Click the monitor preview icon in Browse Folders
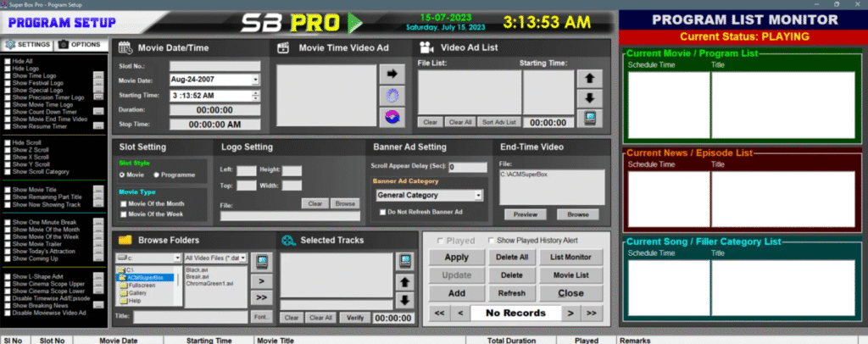The width and height of the screenshot is (868, 344). coord(261,262)
